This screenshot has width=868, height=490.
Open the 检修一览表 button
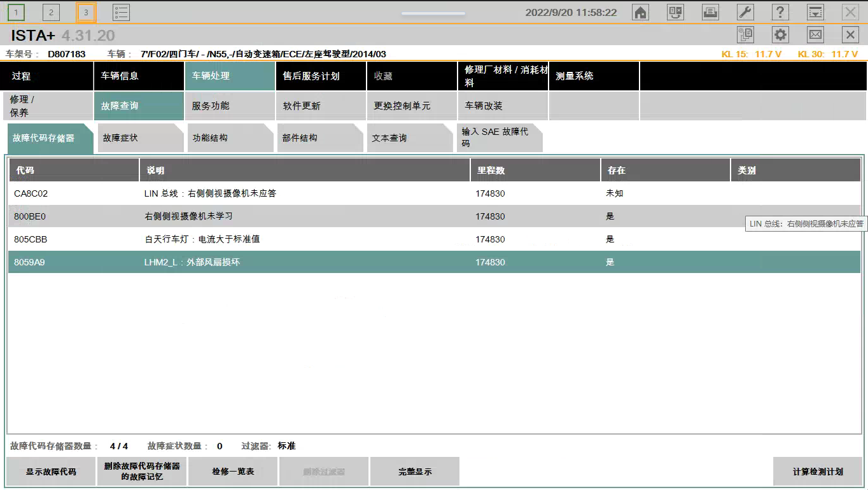233,472
